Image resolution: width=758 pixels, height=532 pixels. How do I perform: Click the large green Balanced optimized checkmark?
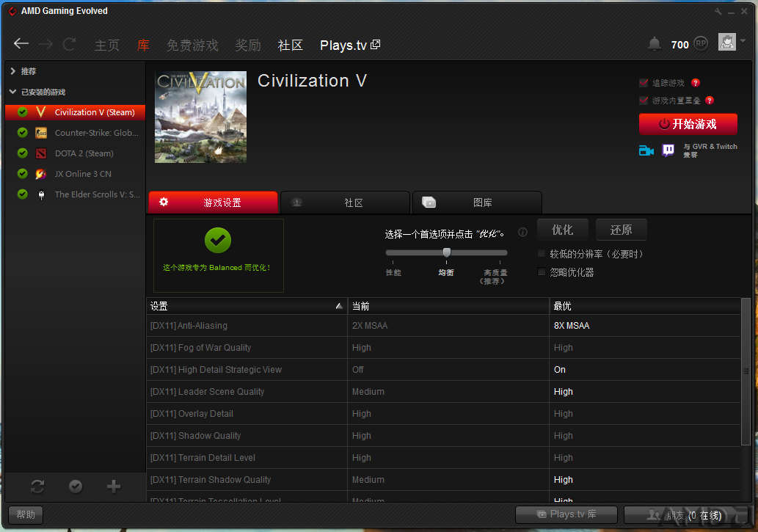217,241
